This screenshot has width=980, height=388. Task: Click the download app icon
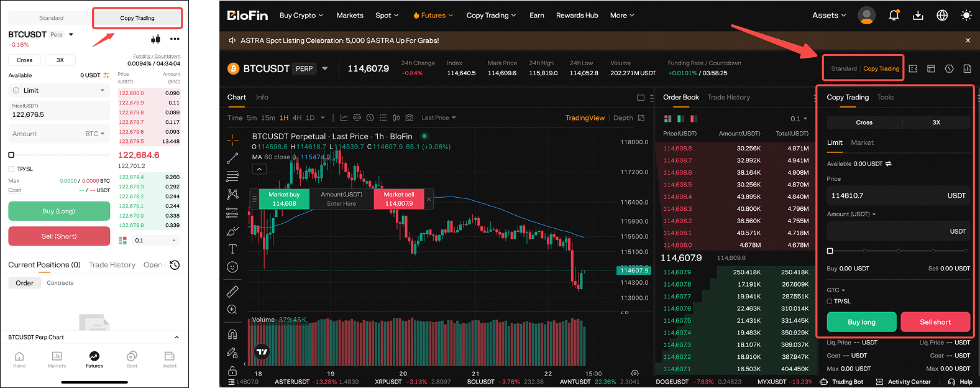(918, 16)
